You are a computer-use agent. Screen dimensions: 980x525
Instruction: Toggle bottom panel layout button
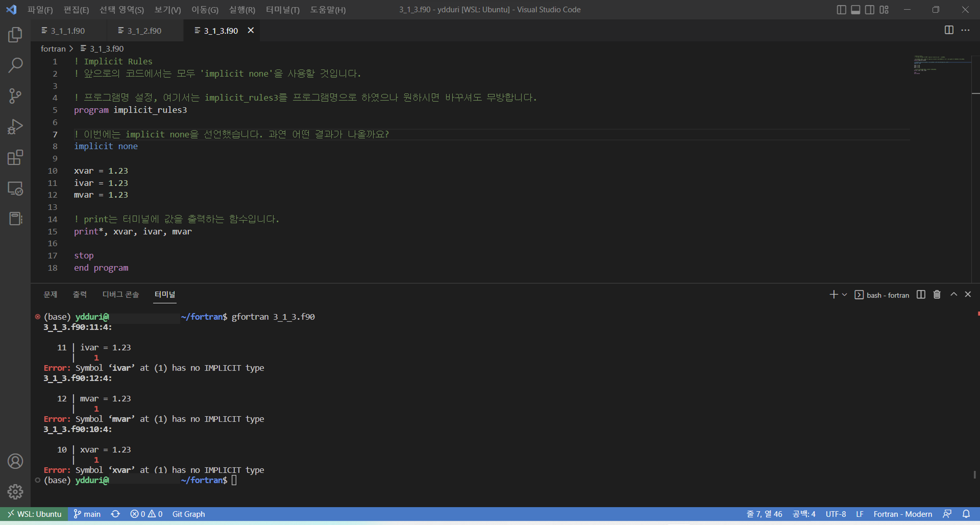[855, 10]
